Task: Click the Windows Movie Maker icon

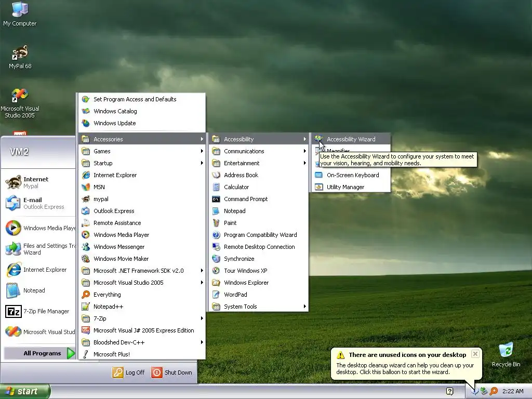Action: point(86,259)
